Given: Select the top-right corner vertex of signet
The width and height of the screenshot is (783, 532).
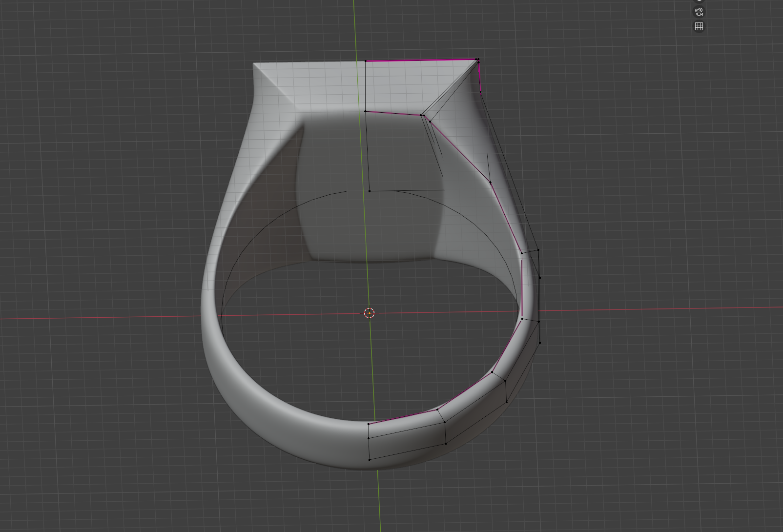Looking at the screenshot, I should pyautogui.click(x=477, y=60).
